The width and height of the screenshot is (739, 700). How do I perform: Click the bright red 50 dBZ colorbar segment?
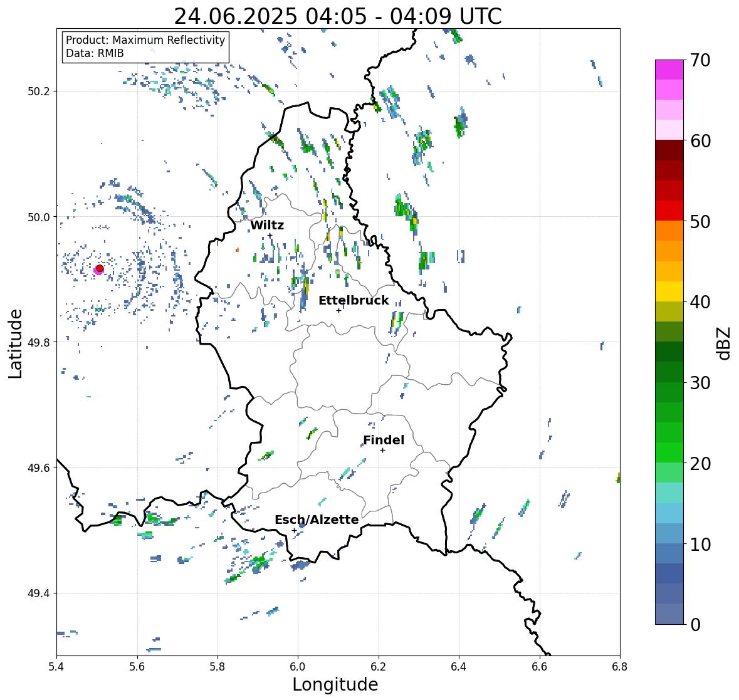[669, 211]
